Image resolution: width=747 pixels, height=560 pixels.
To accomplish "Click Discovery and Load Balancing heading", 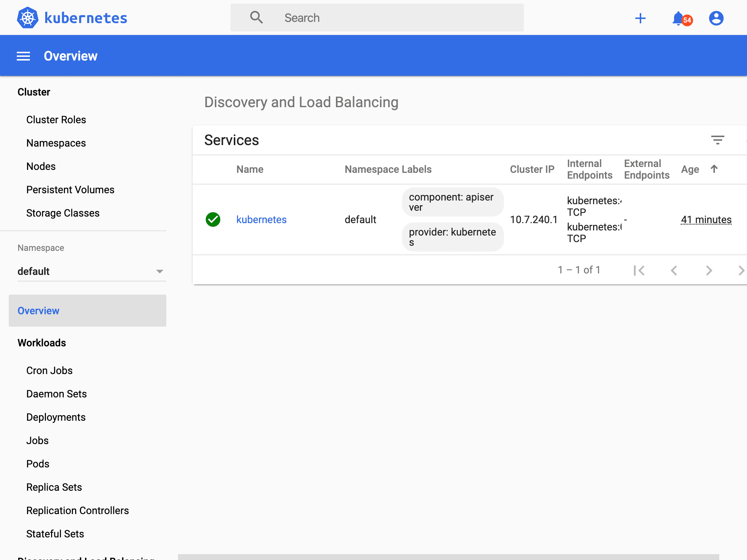I will pos(301,102).
